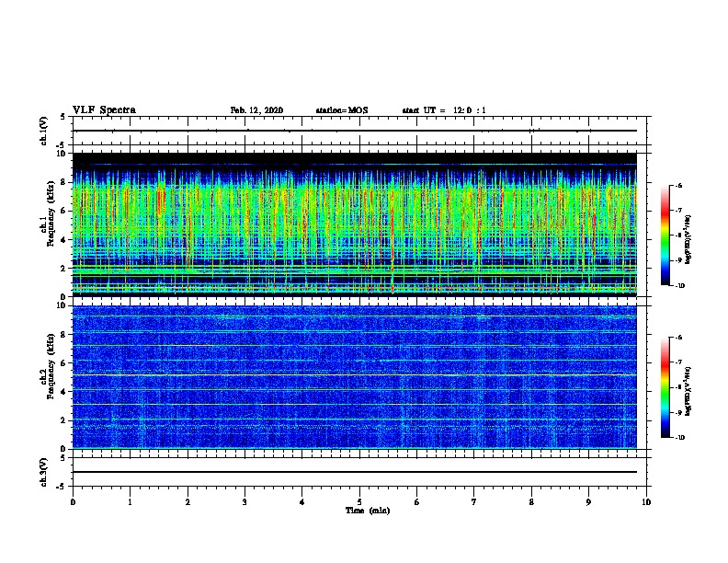Screen dimensions: 728x563
Task: Click the "start UT = 12:0 :1" text
Action: [444, 110]
